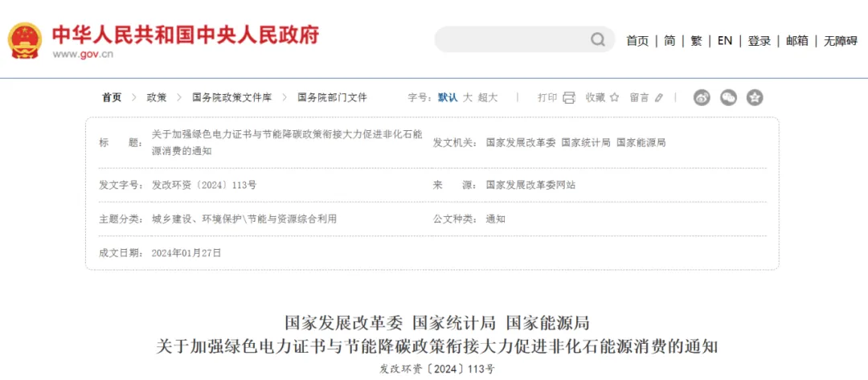Image resolution: width=868 pixels, height=380 pixels.
Task: Share via WeChat icon
Action: click(x=728, y=97)
